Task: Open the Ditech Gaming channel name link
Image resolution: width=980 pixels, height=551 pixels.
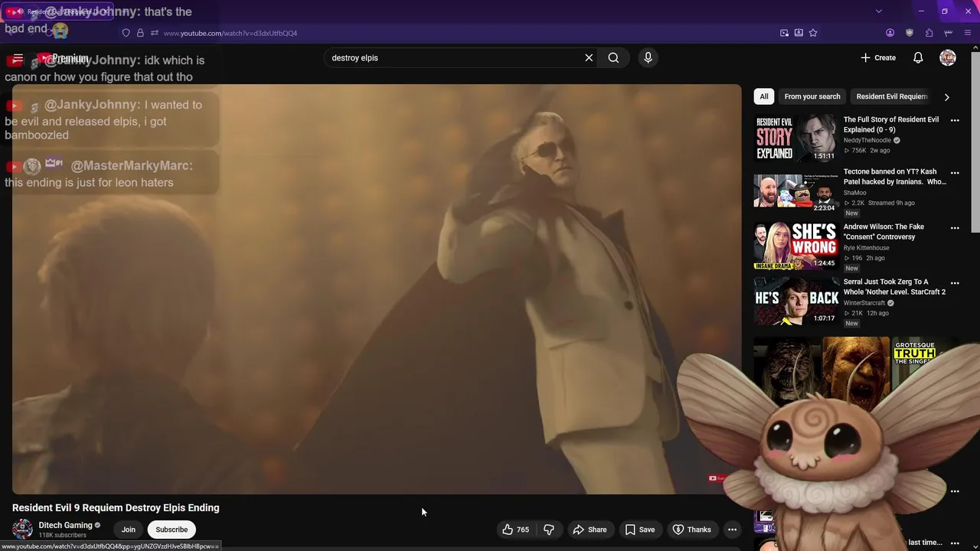Action: [65, 525]
